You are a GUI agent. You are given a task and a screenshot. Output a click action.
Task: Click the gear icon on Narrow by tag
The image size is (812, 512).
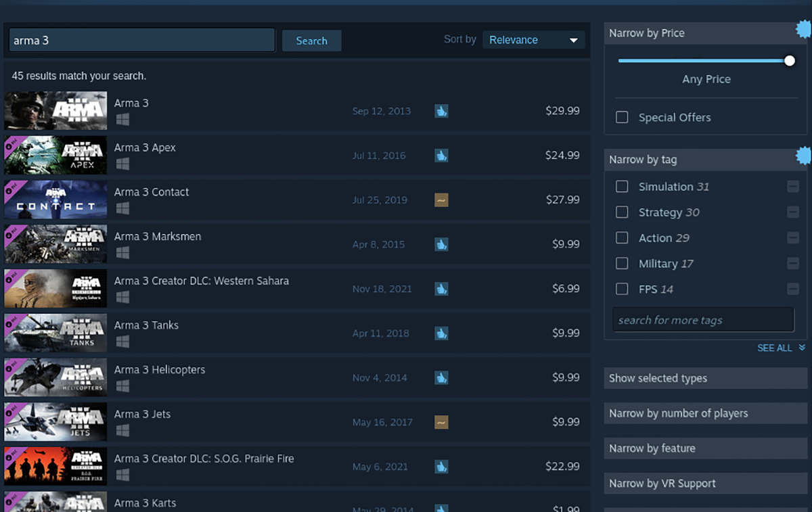pos(804,156)
